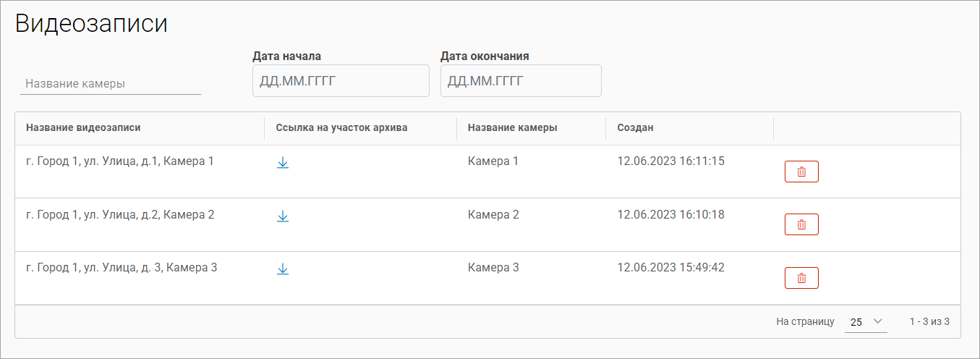
Task: Click the Название камеры search field
Action: pyautogui.click(x=111, y=84)
